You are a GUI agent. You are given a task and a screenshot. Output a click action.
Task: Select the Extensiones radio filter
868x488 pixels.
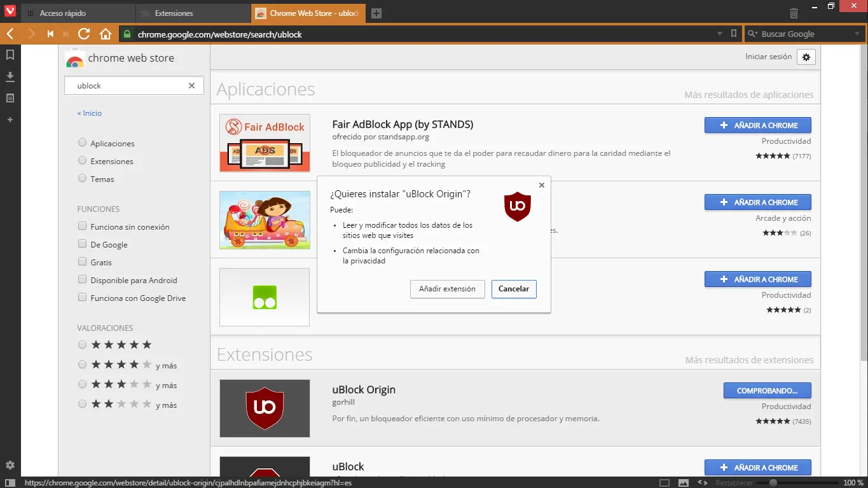tap(82, 160)
